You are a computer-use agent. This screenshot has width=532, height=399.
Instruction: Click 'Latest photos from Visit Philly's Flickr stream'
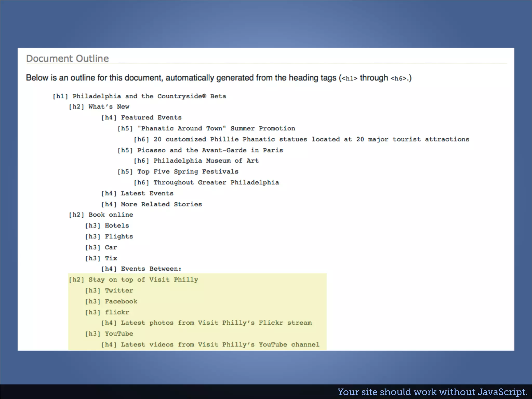point(206,323)
